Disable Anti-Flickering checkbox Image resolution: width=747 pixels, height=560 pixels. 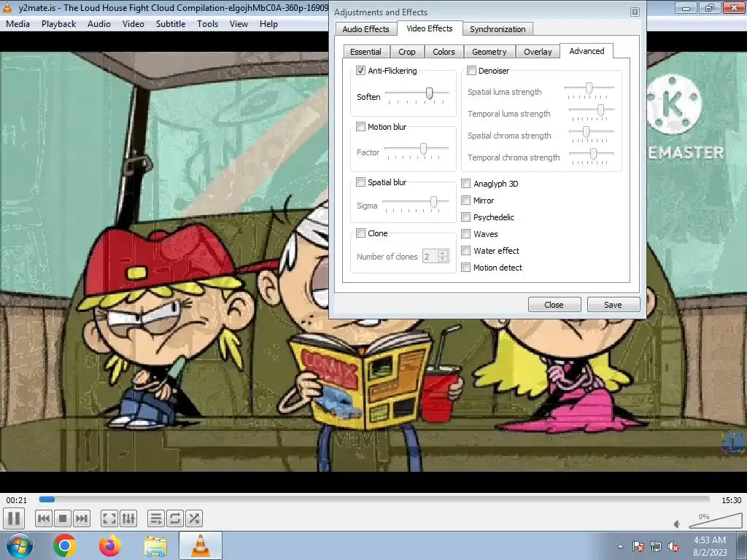click(360, 71)
